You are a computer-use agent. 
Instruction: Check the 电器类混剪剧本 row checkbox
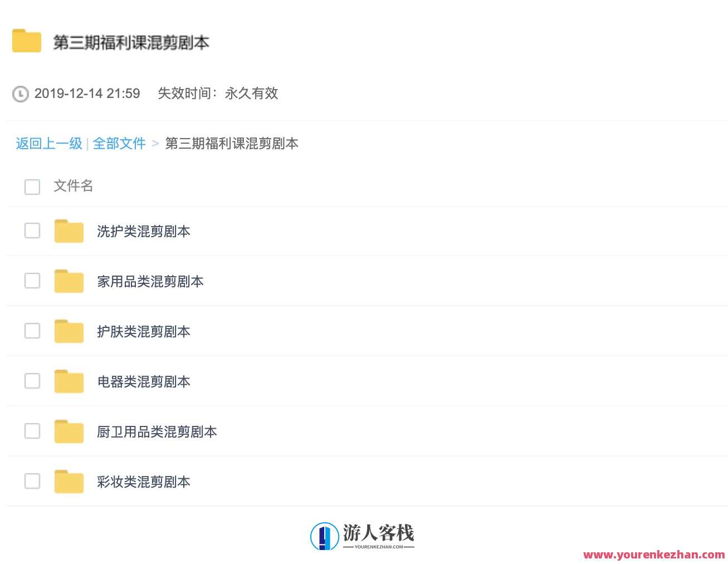click(x=32, y=381)
